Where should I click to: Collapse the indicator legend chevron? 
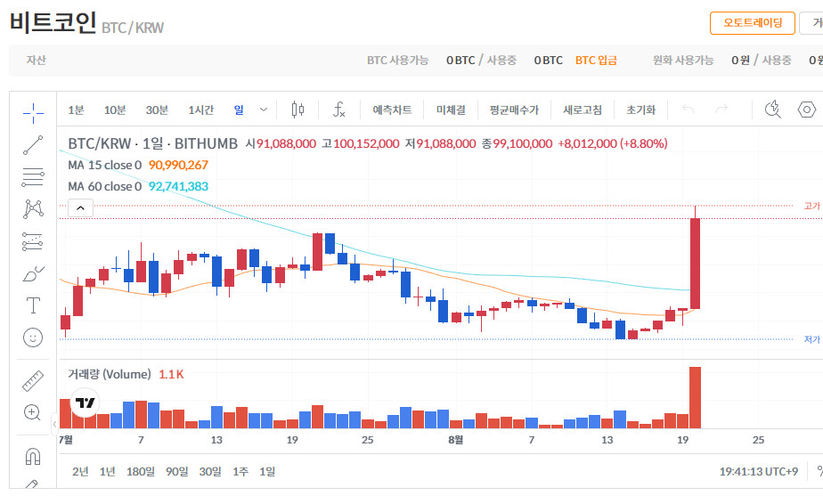point(80,207)
